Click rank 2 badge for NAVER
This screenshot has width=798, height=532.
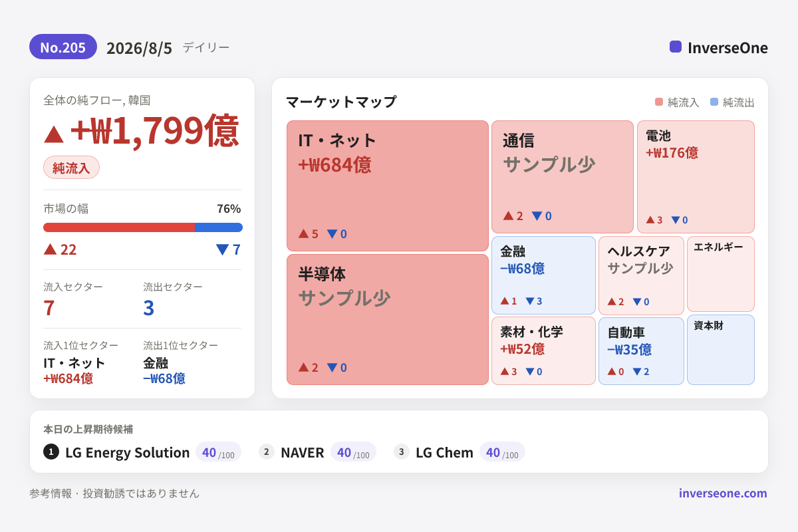267,452
